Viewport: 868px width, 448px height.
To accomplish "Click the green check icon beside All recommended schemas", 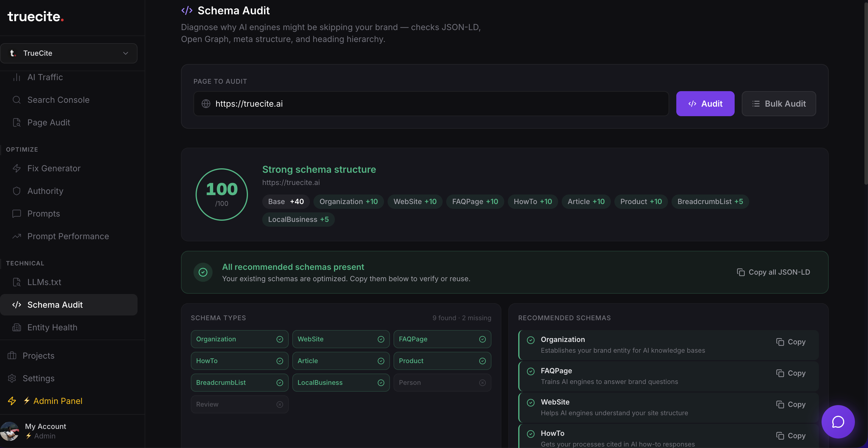I will 203,272.
